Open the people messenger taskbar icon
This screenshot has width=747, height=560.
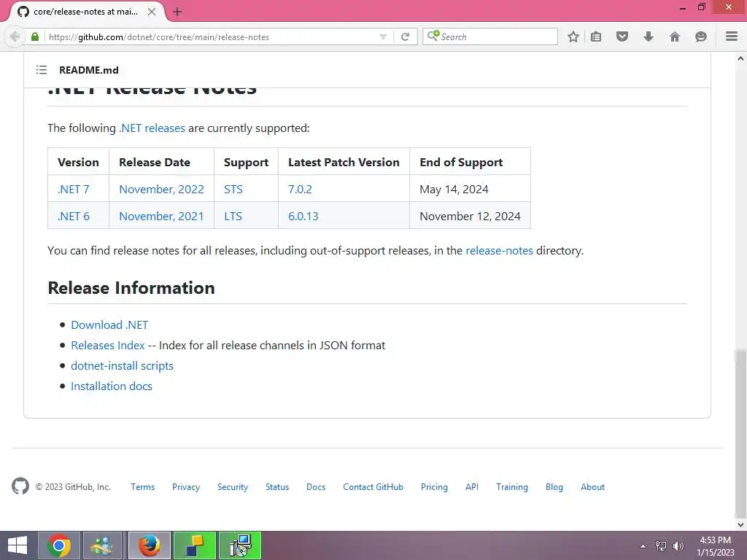[102, 545]
